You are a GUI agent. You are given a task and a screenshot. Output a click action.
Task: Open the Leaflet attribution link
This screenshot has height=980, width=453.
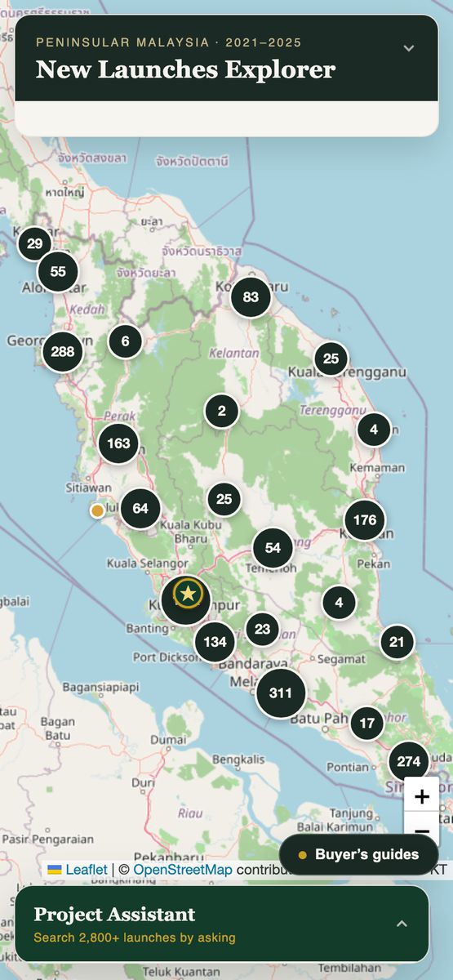coord(78,871)
